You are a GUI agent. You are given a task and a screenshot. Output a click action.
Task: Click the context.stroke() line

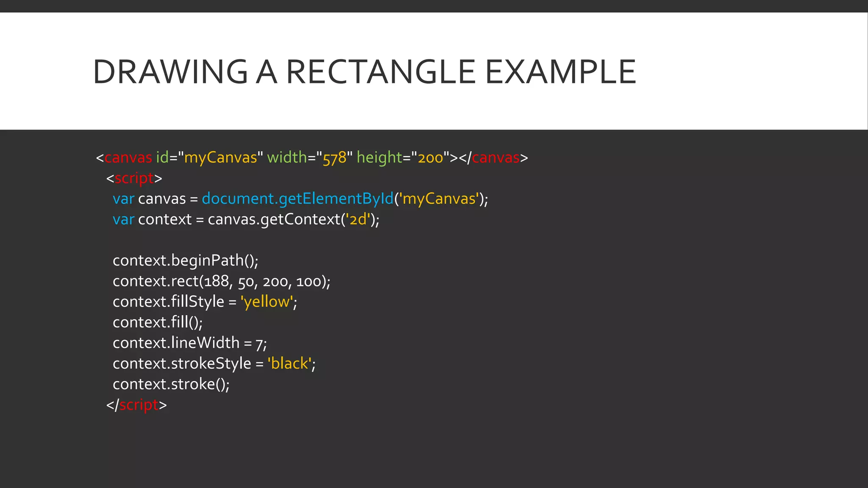pyautogui.click(x=171, y=384)
